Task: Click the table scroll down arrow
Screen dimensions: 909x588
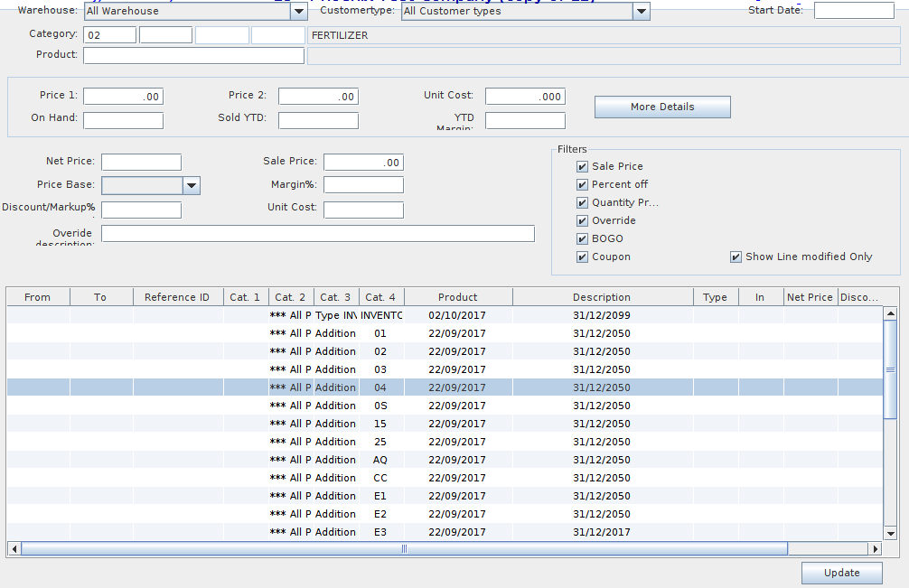Action: coord(890,534)
